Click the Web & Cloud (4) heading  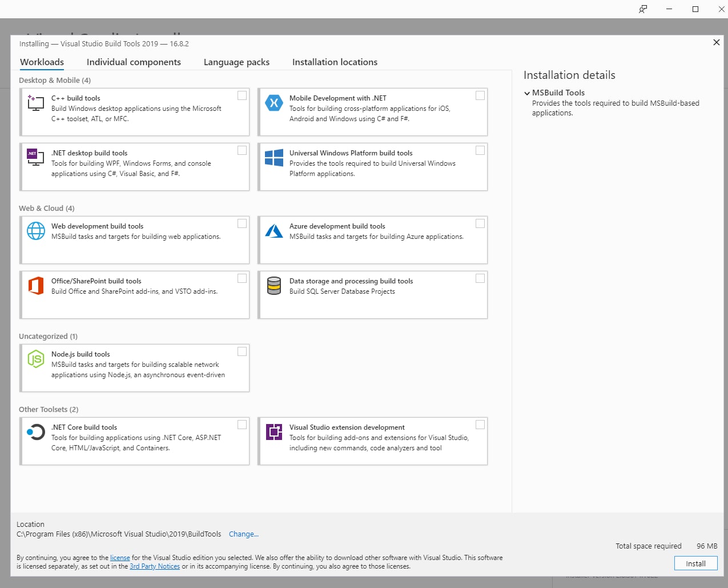(47, 208)
